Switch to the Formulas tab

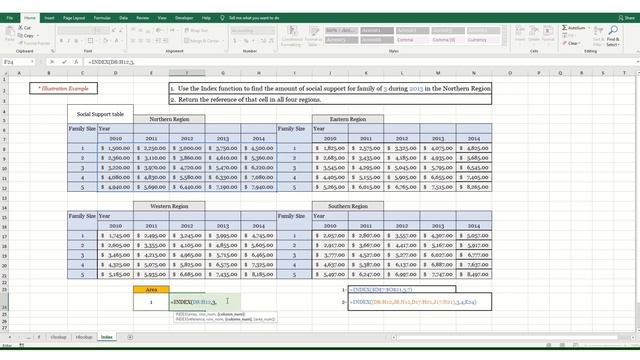[102, 18]
